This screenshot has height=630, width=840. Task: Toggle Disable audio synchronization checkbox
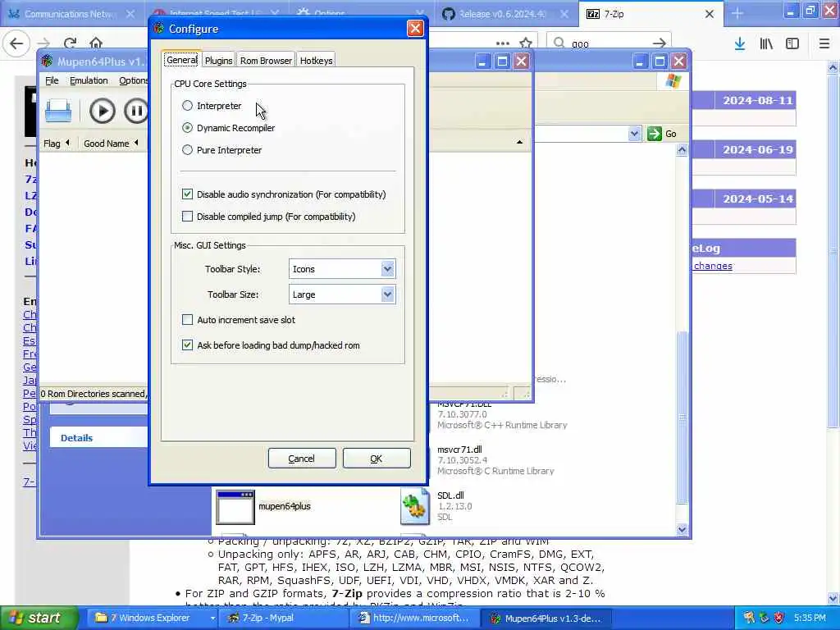tap(187, 194)
